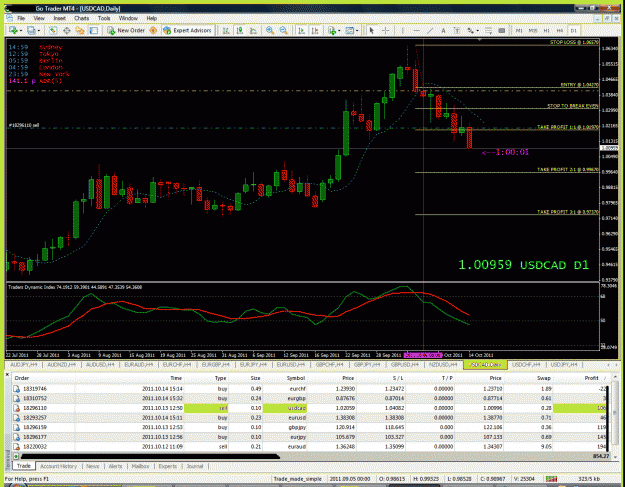The height and width of the screenshot is (487, 625).
Task: Select the Cursor arrow tool
Action: pos(371,30)
